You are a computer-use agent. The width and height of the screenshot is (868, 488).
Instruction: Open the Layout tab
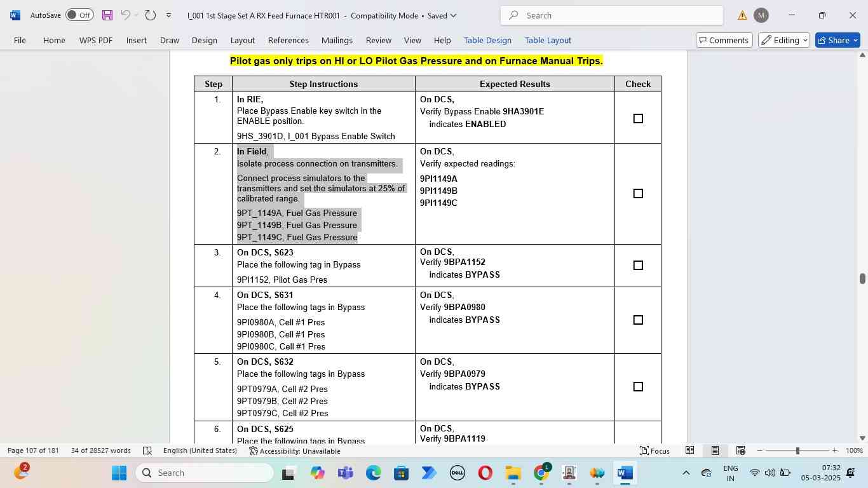click(x=243, y=40)
